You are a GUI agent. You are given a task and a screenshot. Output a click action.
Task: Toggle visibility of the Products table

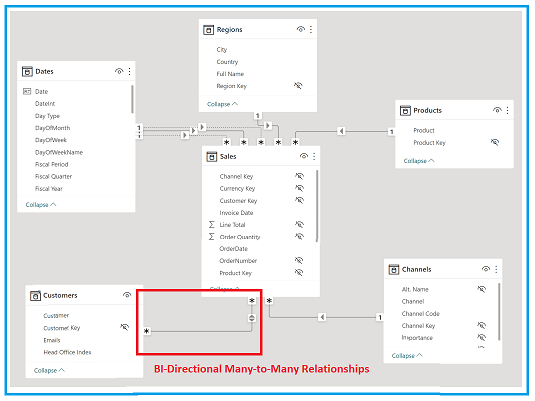point(497,110)
